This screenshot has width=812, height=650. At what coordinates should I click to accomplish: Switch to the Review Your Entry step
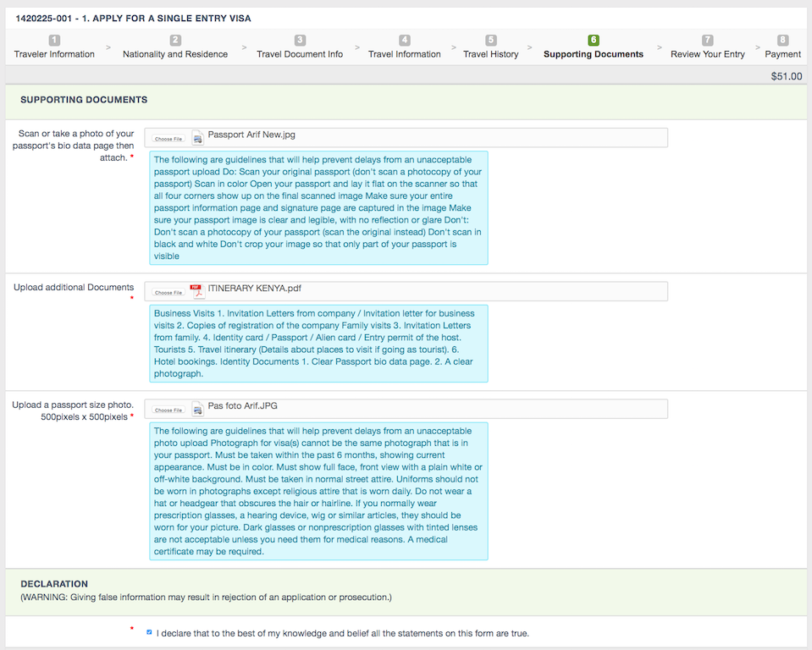(x=707, y=54)
